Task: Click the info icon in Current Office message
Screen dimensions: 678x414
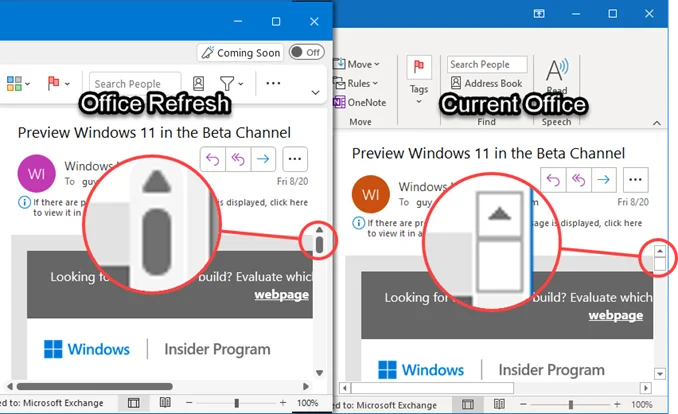Action: [x=358, y=223]
